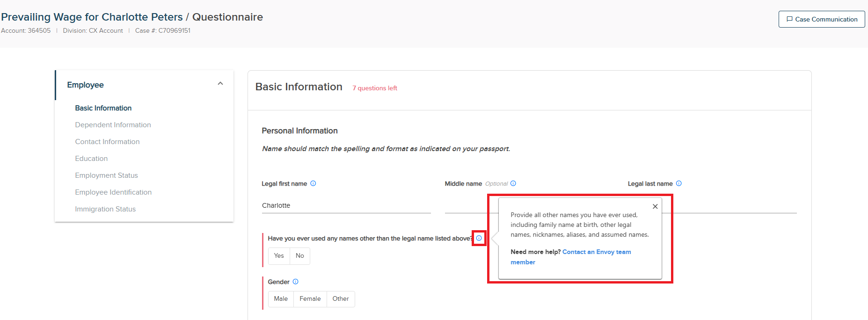Click Contact an Envoy team member link
The image size is (868, 320).
click(x=596, y=252)
